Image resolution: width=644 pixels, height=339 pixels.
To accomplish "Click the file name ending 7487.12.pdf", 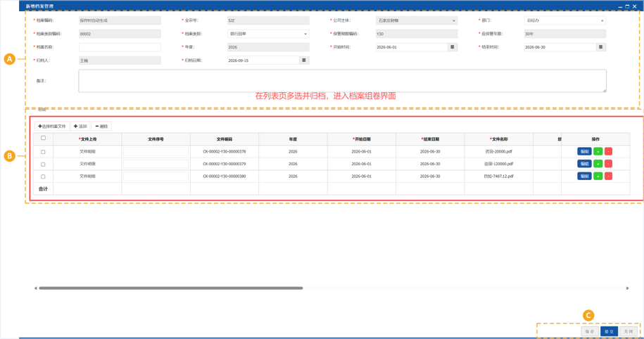I will coord(498,176).
